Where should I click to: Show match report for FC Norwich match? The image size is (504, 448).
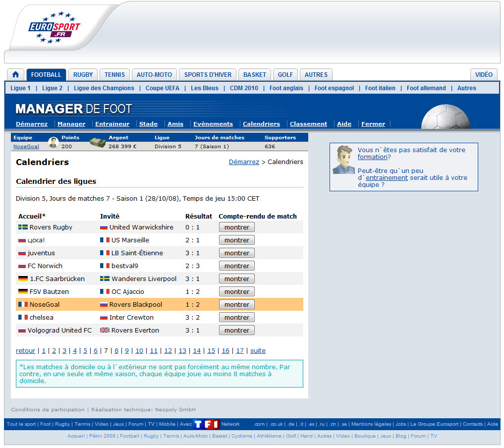[236, 266]
